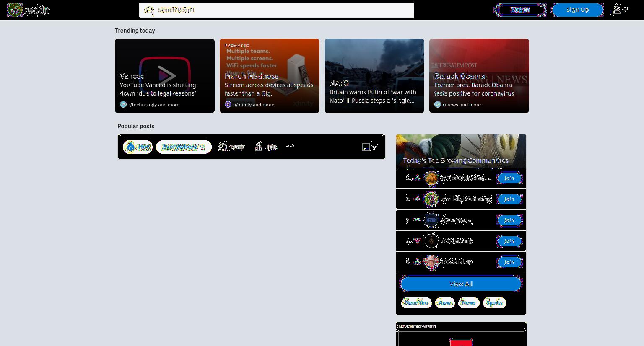Click View All communities button

(x=461, y=284)
